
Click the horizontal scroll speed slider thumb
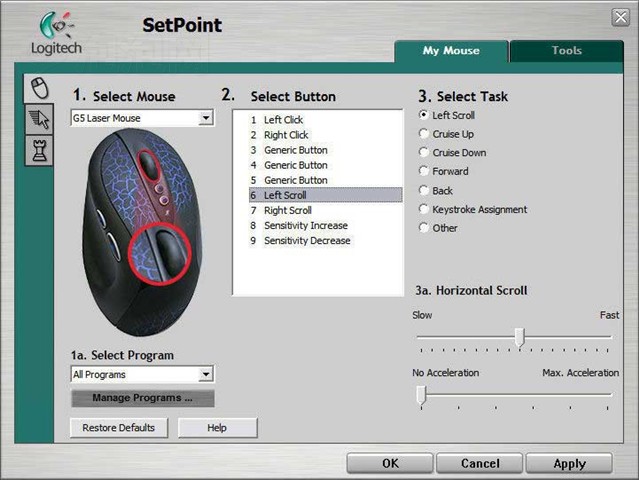tap(519, 337)
